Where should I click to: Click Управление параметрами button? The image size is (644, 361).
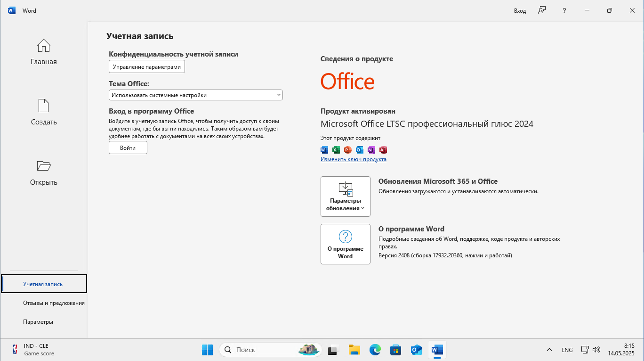(147, 67)
